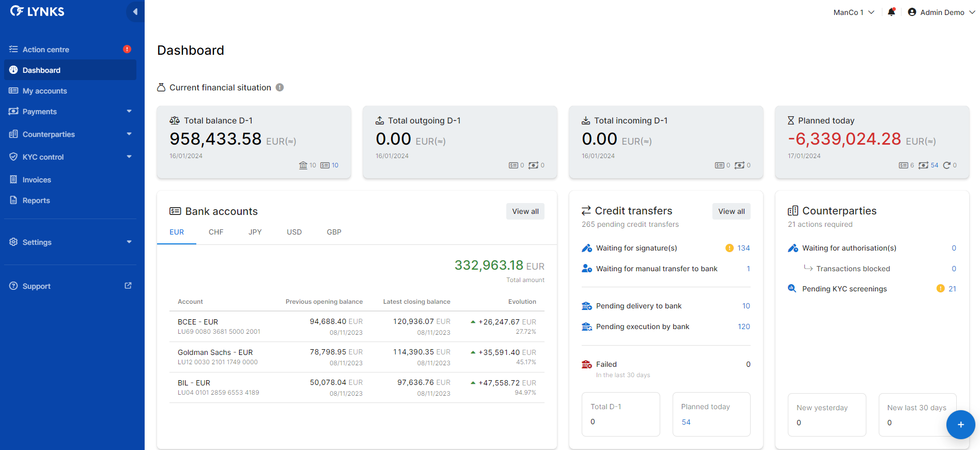Switch to the CHF currency tab
980x450 pixels.
tap(216, 232)
